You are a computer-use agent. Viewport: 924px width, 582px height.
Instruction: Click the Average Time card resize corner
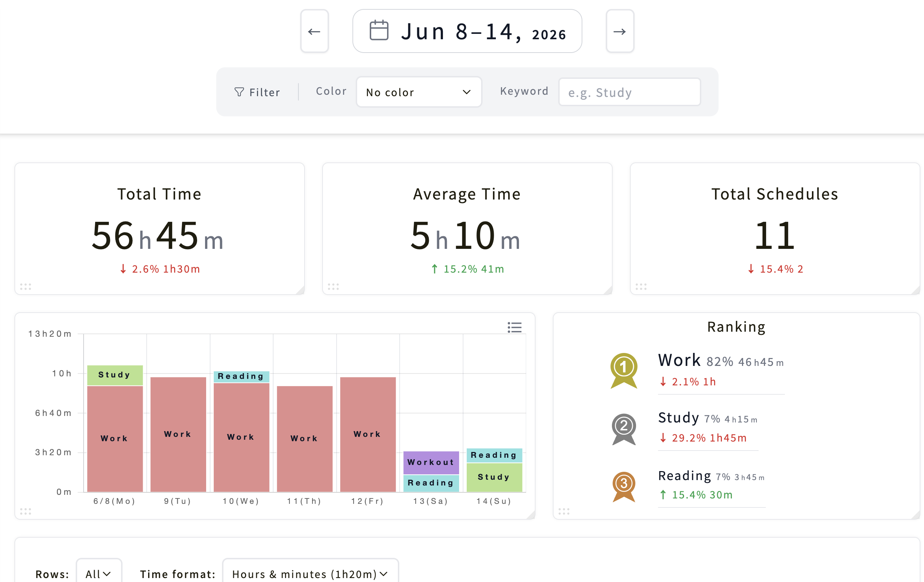(x=608, y=290)
